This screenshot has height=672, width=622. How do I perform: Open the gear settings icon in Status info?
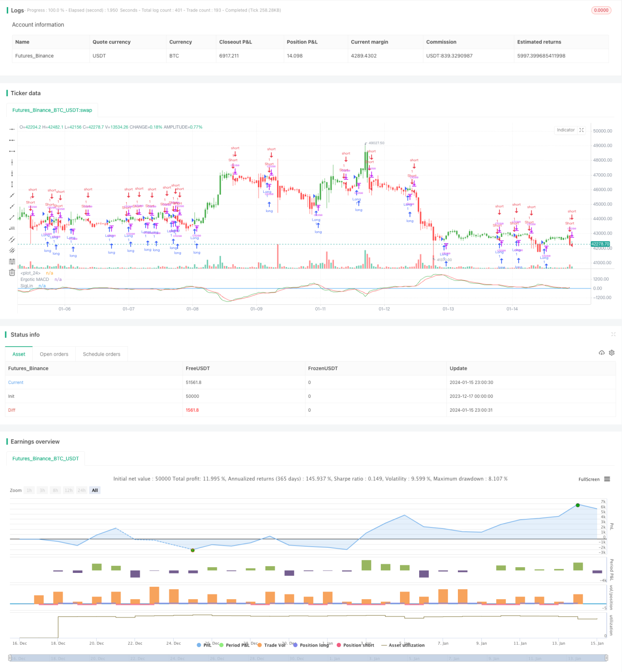611,353
